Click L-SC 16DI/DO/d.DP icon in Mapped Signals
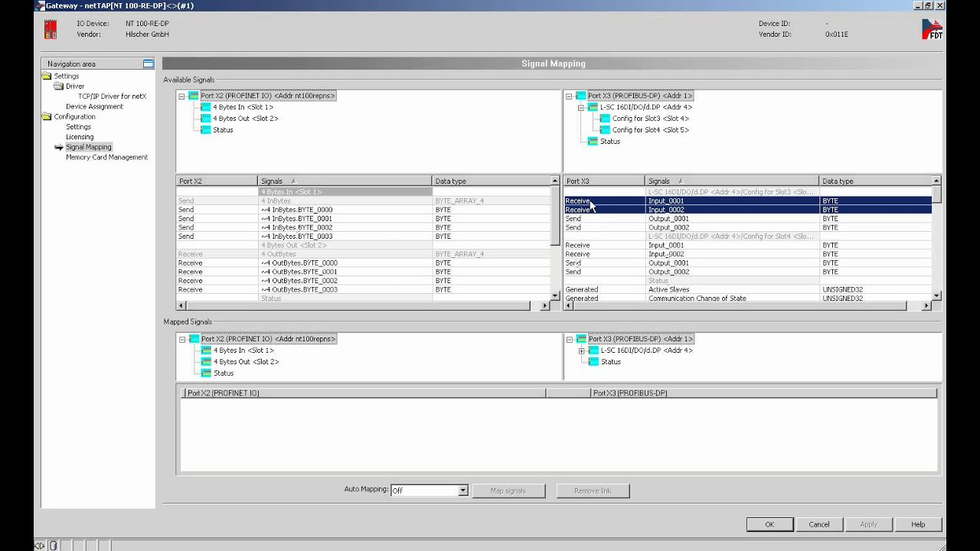The height and width of the screenshot is (551, 980). [594, 350]
